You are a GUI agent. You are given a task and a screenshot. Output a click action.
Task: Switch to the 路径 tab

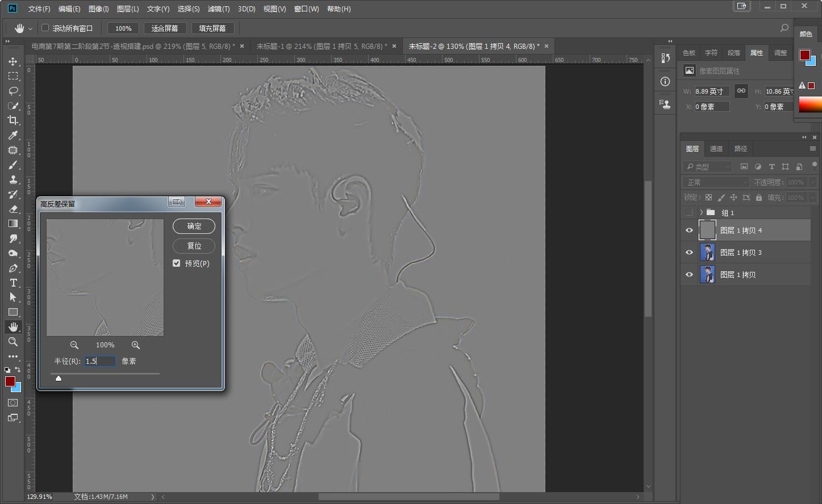741,149
